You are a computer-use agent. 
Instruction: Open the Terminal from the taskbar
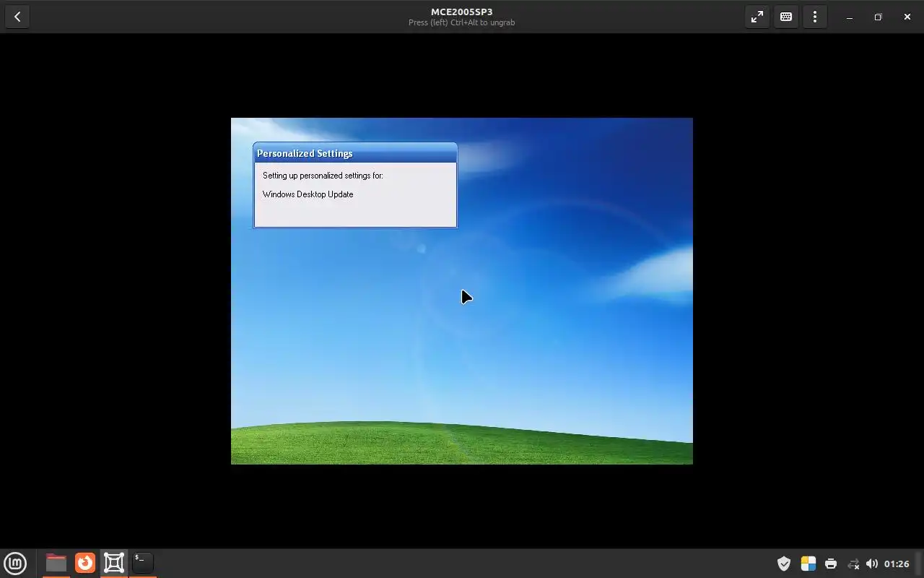(143, 563)
